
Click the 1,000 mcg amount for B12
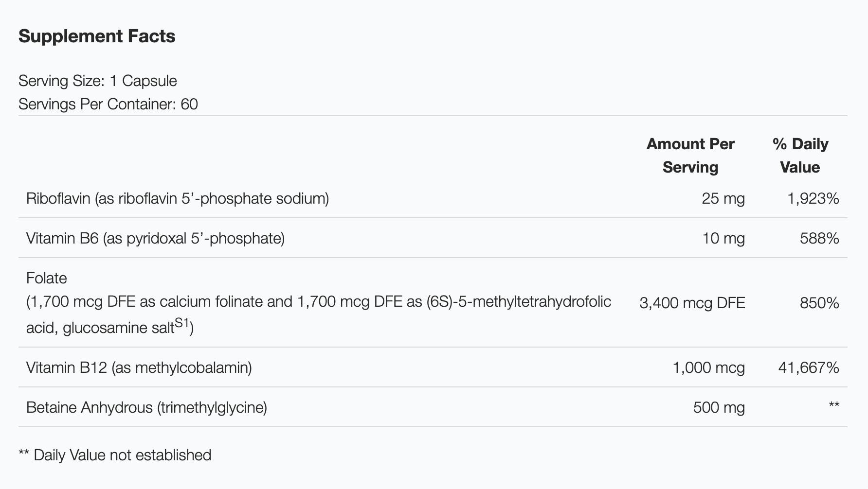[x=708, y=367]
